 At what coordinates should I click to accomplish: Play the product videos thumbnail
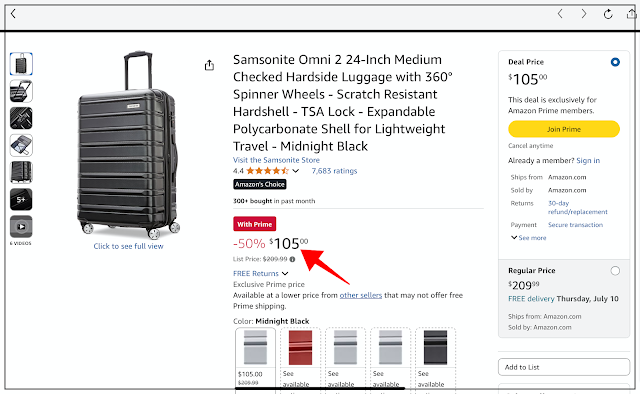click(x=21, y=226)
